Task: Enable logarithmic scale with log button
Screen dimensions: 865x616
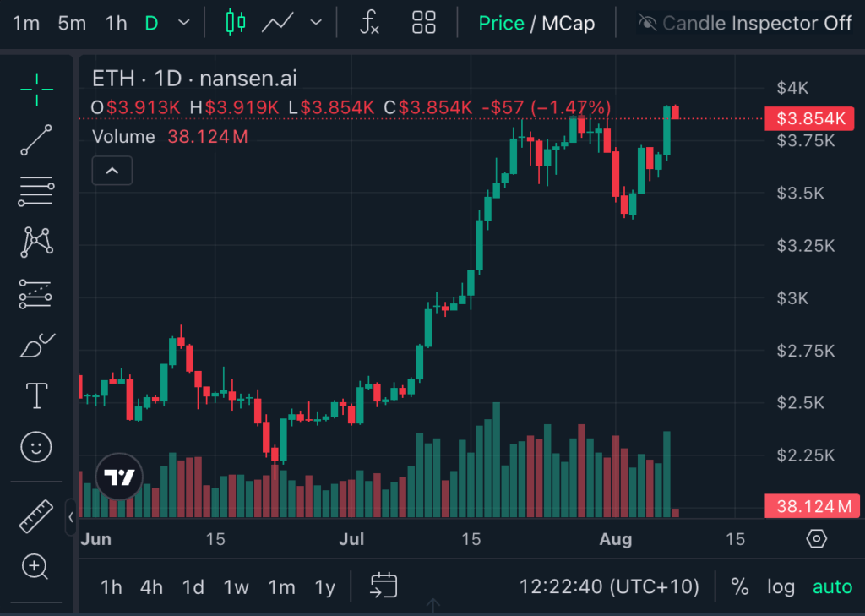Action: (x=781, y=586)
